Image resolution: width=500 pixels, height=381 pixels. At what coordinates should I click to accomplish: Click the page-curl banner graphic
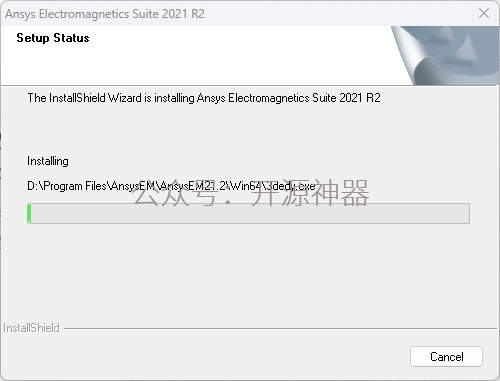click(445, 55)
